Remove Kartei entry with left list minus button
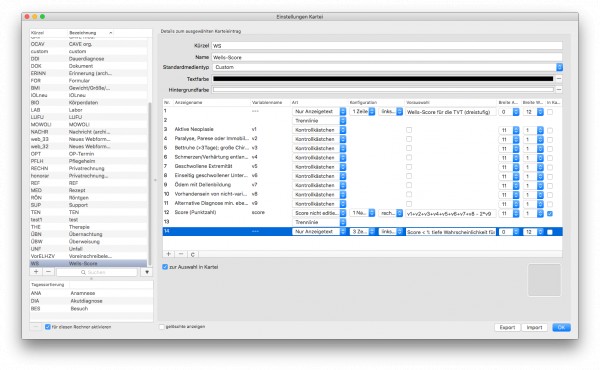Viewport: 600px width, 370px height. pyautogui.click(x=48, y=272)
